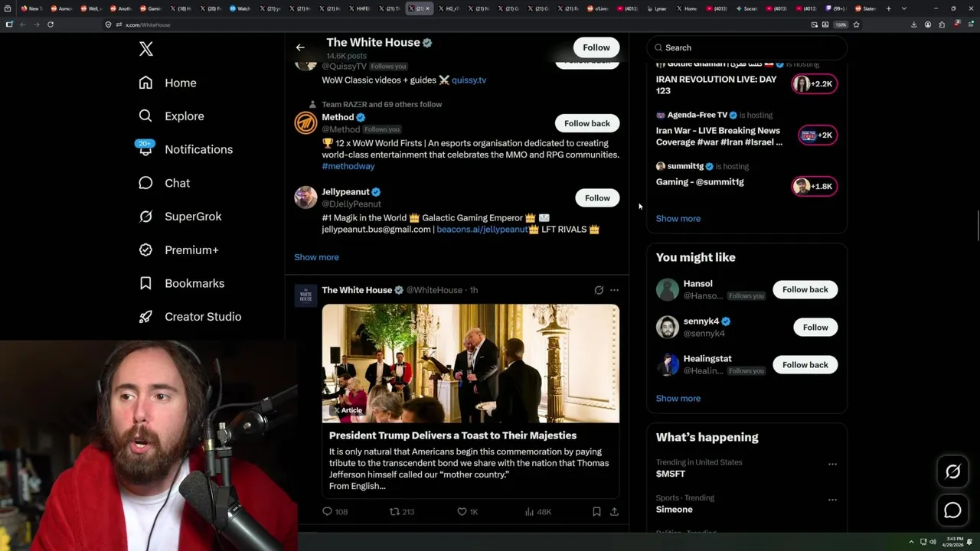
Task: Open Grok actions icon on White House post
Action: 599,290
